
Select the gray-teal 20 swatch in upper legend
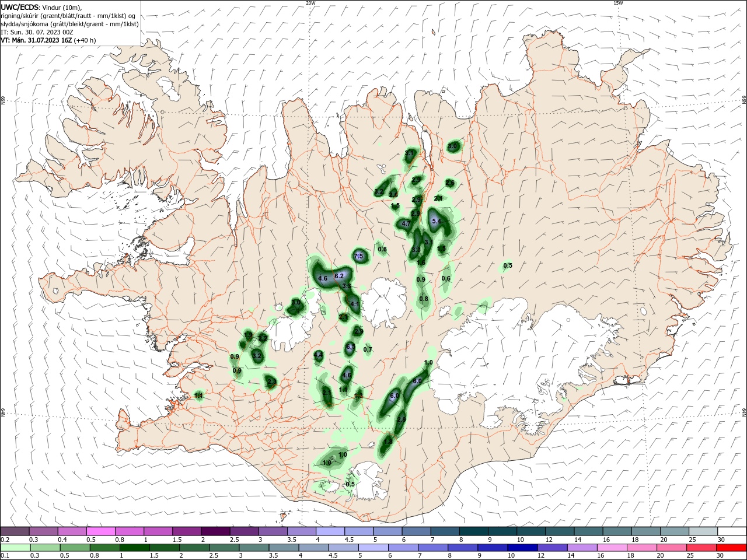(x=674, y=531)
